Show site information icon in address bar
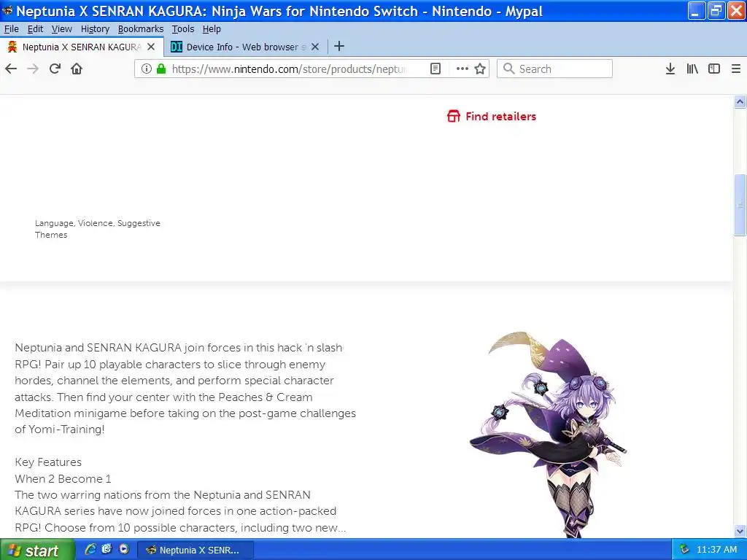 tap(146, 69)
